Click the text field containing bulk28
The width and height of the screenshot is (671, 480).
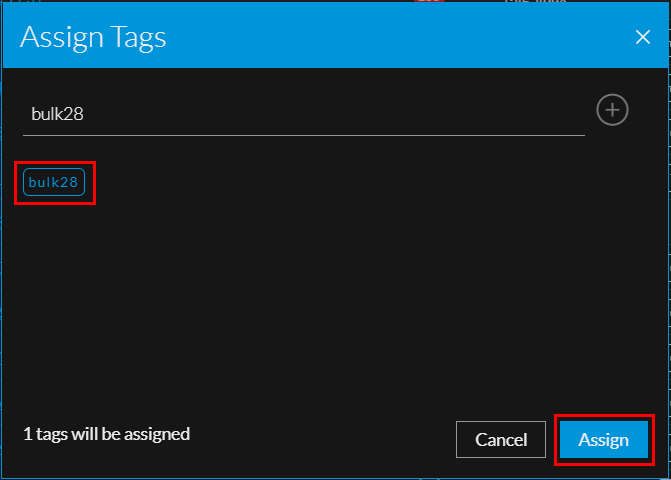pyautogui.click(x=303, y=114)
